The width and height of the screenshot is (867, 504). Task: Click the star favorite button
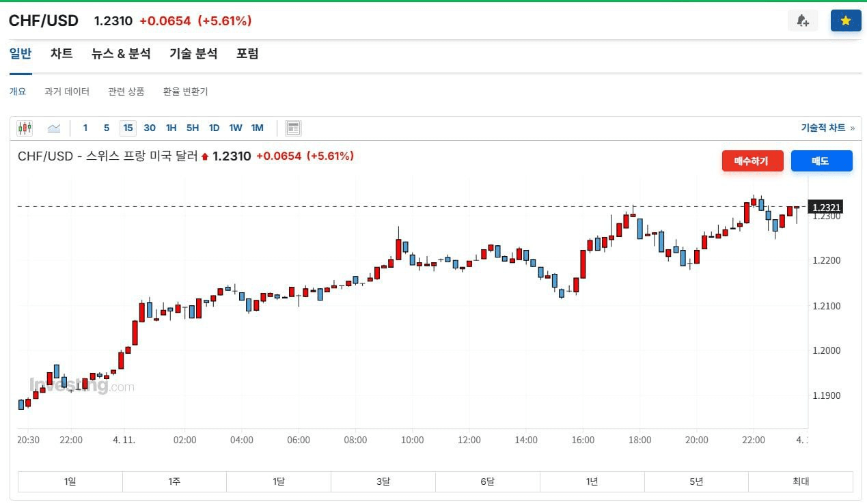(x=845, y=20)
